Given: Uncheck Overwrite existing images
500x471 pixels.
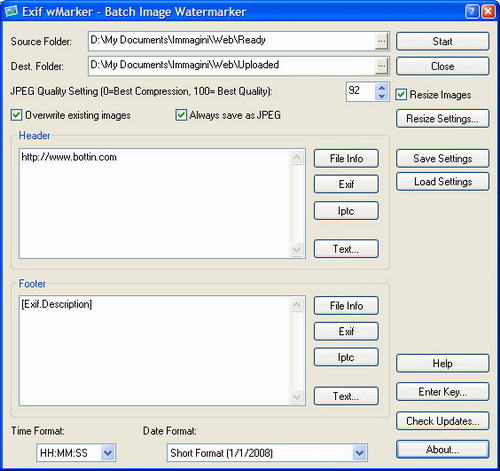Looking at the screenshot, I should pyautogui.click(x=16, y=115).
